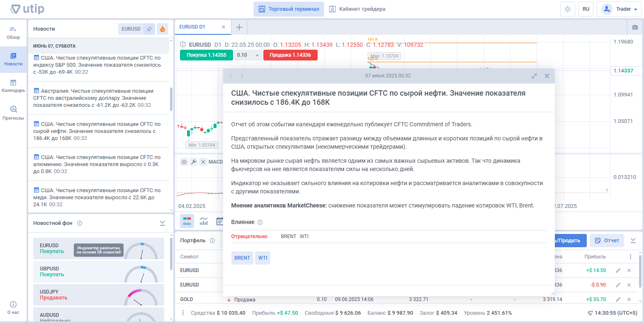Viewport: 644px width, 323px height.
Task: Open the О нас info page
Action: coord(13,308)
